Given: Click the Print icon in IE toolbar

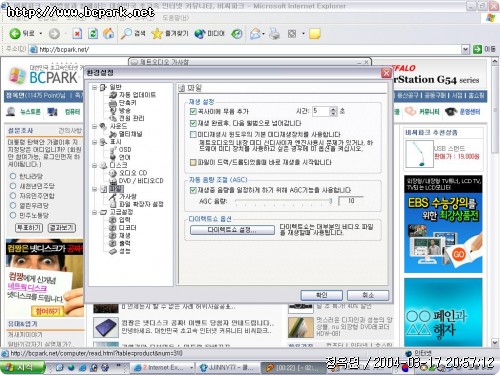Looking at the screenshot, I should pyautogui.click(x=274, y=33).
